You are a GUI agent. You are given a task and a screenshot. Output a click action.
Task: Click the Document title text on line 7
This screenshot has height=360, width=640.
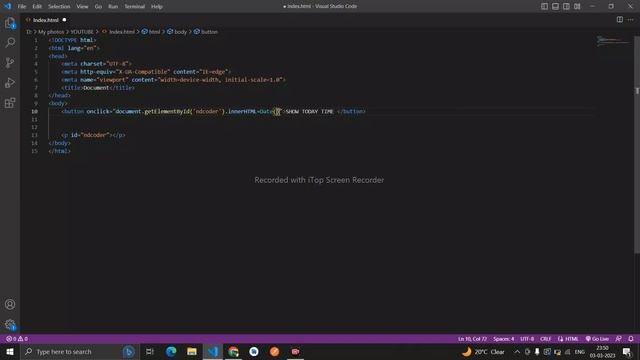96,88
